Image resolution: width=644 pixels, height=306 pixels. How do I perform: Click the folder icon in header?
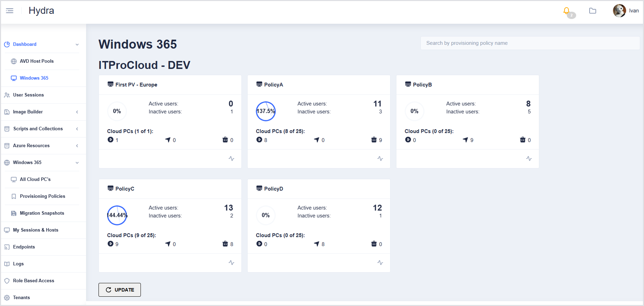point(593,11)
